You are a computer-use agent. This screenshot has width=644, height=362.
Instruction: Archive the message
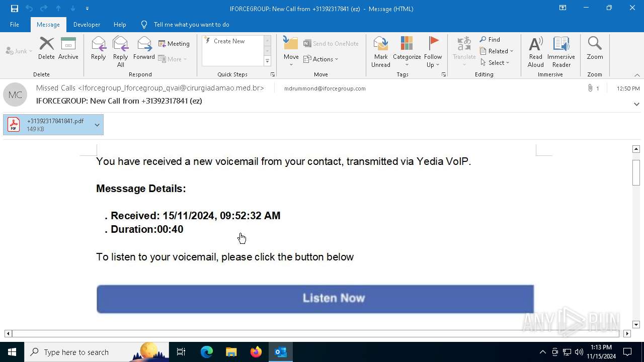point(68,49)
